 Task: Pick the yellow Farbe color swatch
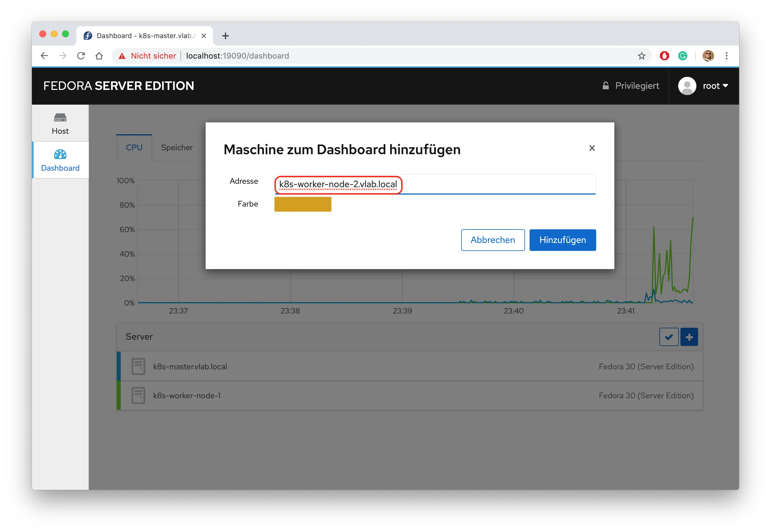point(303,204)
